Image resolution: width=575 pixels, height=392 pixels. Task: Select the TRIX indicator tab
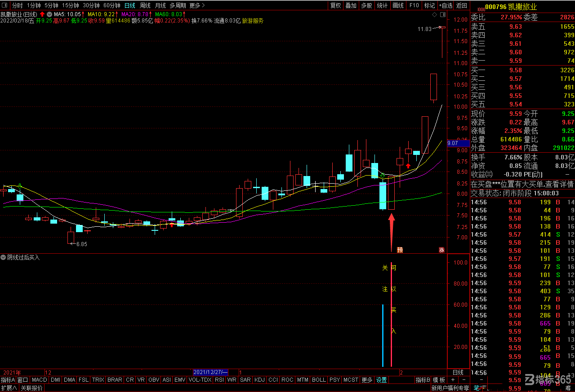click(98, 380)
